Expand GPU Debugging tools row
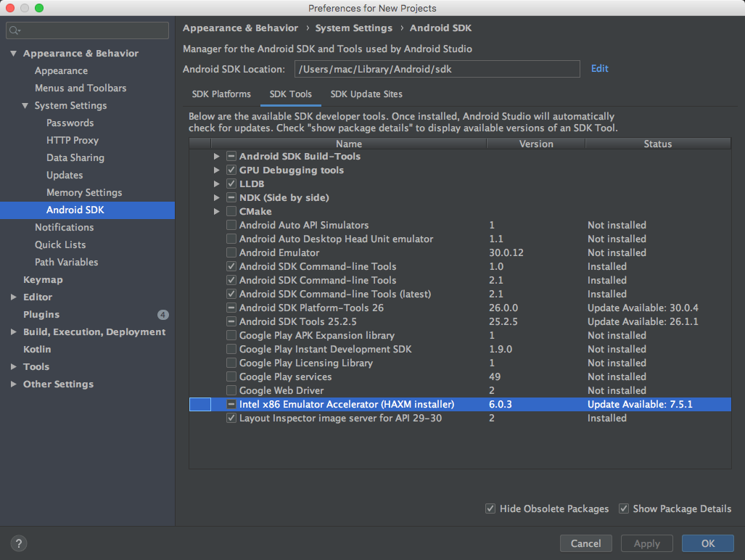Image resolution: width=745 pixels, height=560 pixels. [x=217, y=170]
